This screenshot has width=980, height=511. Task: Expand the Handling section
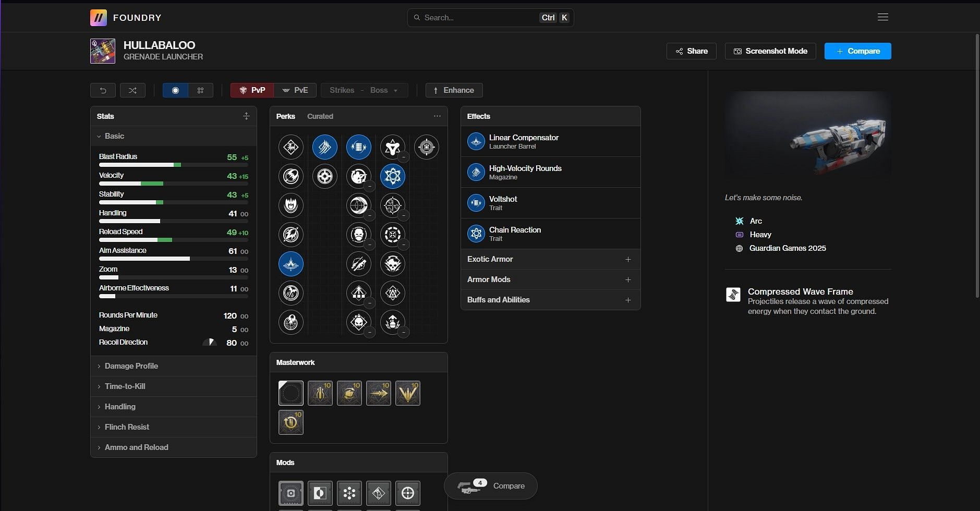point(173,407)
